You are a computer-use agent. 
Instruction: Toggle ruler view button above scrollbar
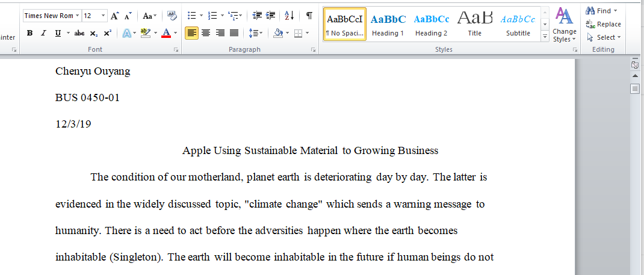click(634, 65)
